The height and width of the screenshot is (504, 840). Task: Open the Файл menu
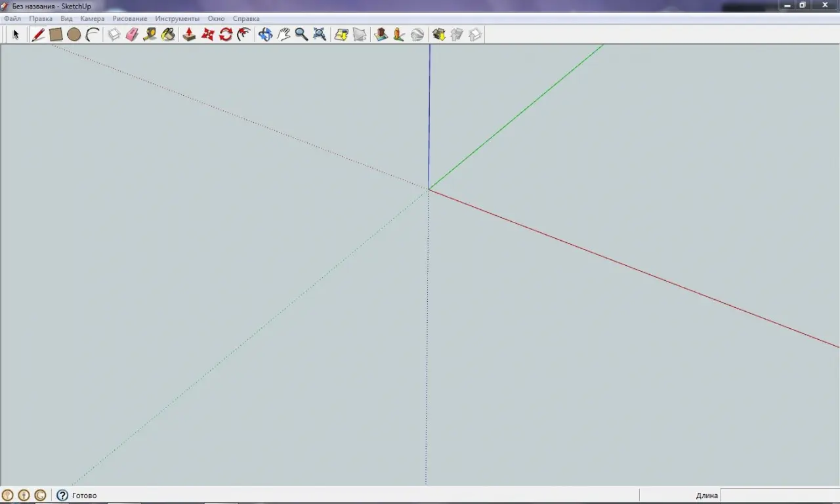(x=12, y=19)
